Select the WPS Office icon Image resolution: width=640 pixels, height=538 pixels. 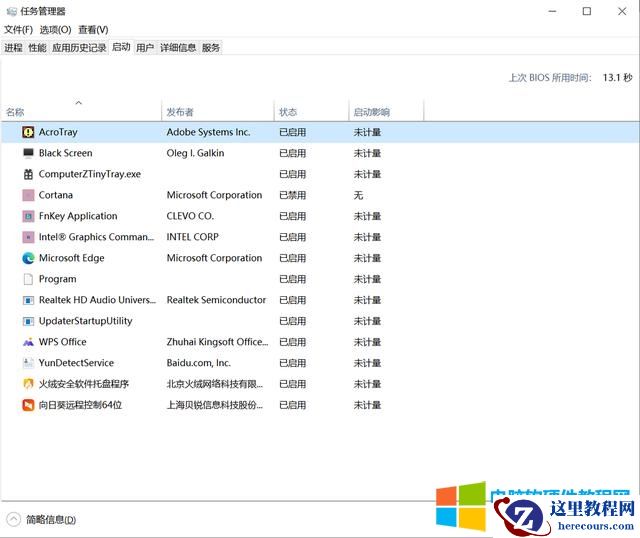tap(28, 342)
